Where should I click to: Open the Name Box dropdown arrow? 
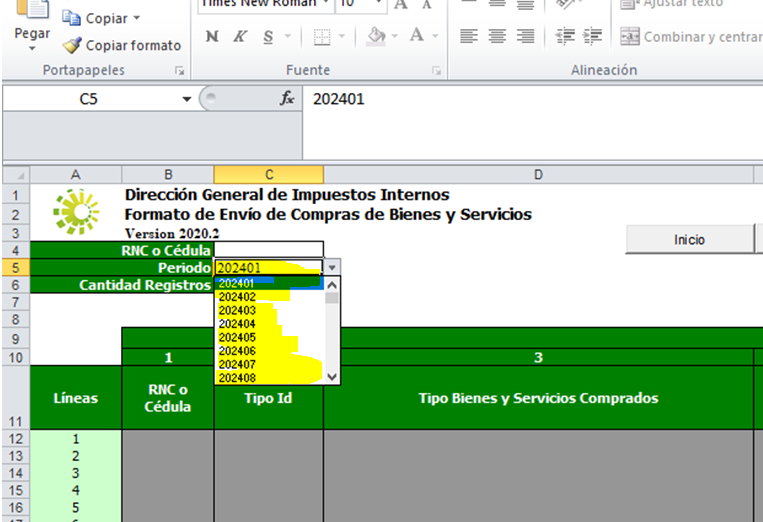[186, 99]
